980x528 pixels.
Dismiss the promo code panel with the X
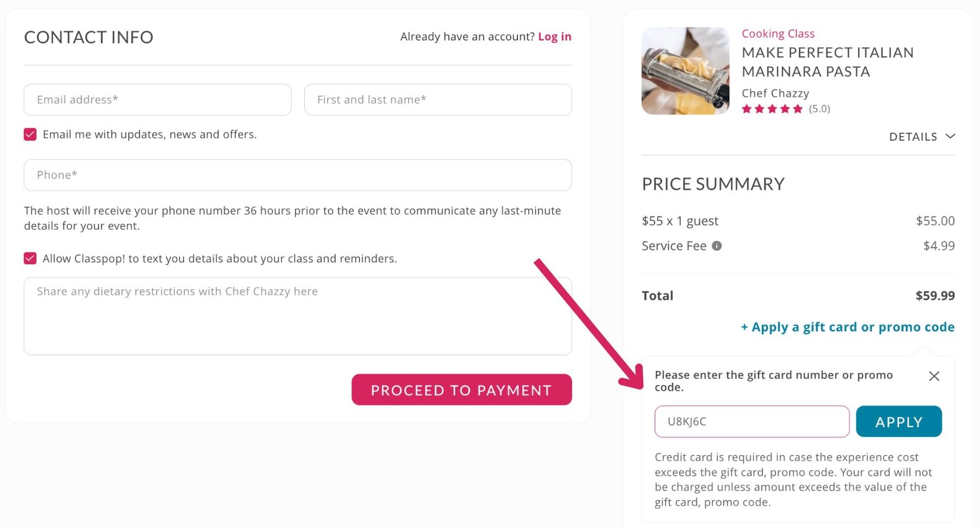pos(934,376)
